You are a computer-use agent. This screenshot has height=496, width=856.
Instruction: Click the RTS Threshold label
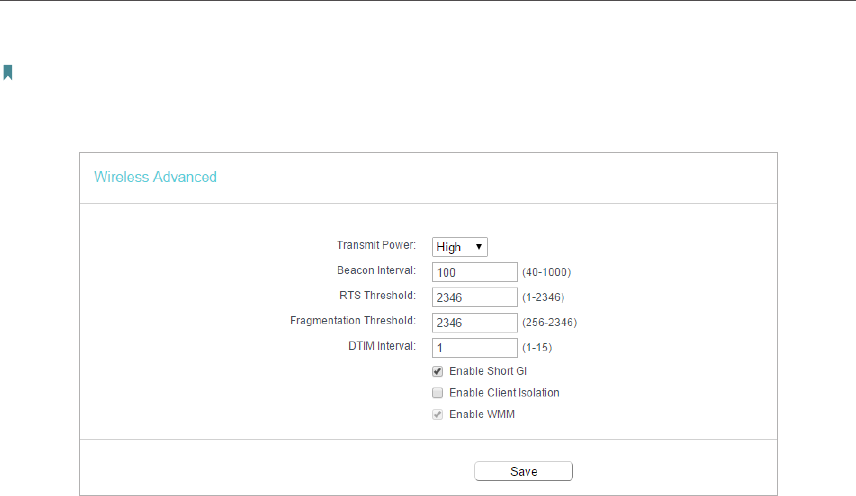coord(377,295)
